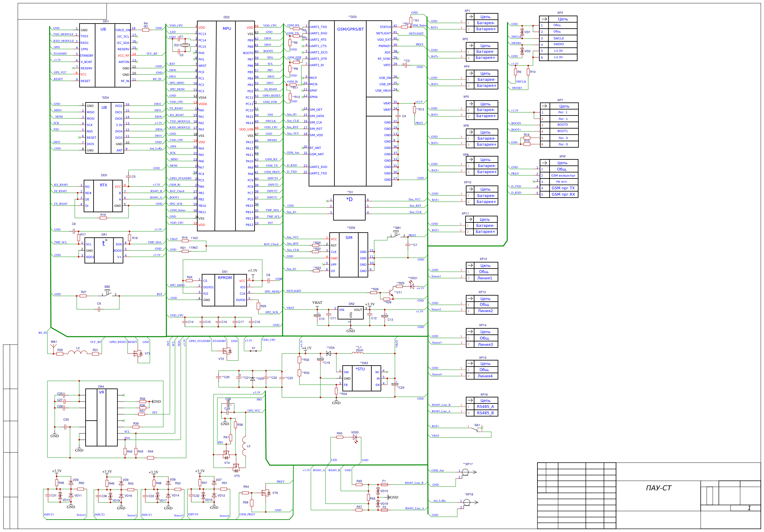Click the SIM card holder block

(x=348, y=255)
